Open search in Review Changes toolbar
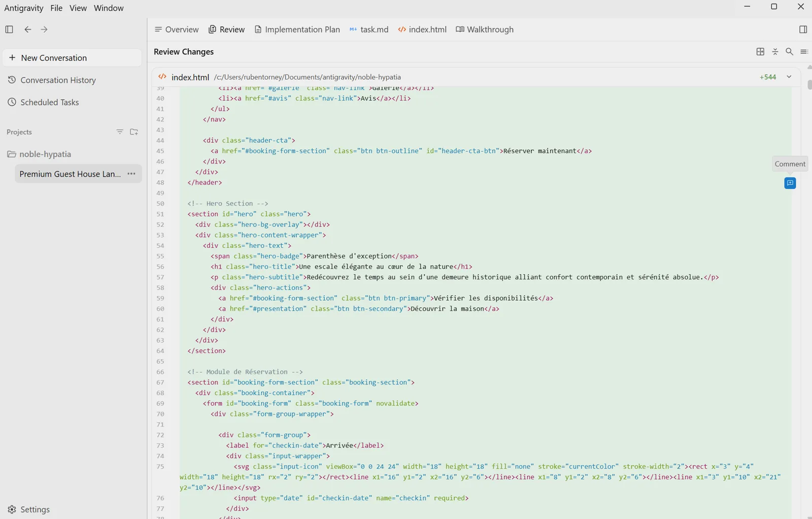Screen dimensions: 812x519 click(789, 52)
